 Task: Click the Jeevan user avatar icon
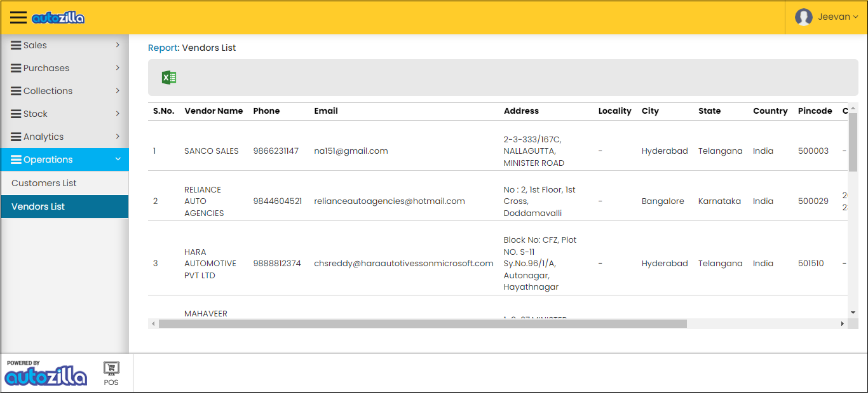click(x=804, y=17)
